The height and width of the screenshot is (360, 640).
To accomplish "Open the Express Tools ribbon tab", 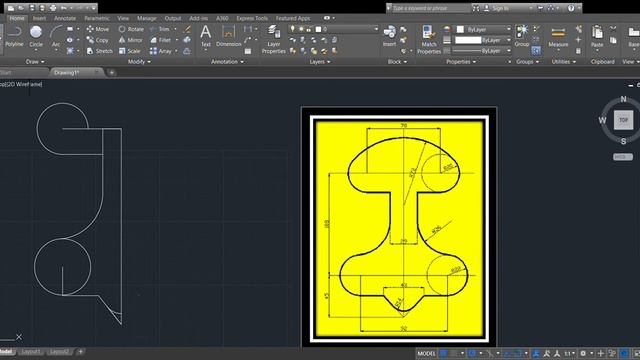I will pyautogui.click(x=252, y=18).
